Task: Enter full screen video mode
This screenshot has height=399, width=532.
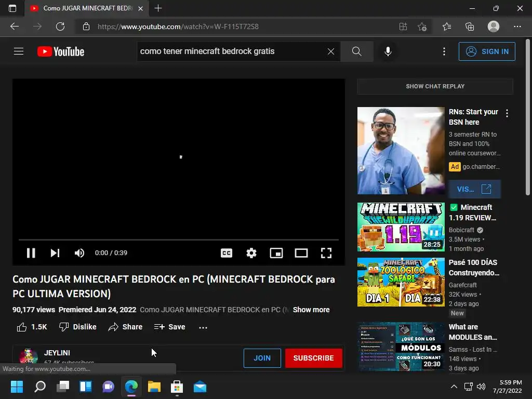Action: point(326,253)
